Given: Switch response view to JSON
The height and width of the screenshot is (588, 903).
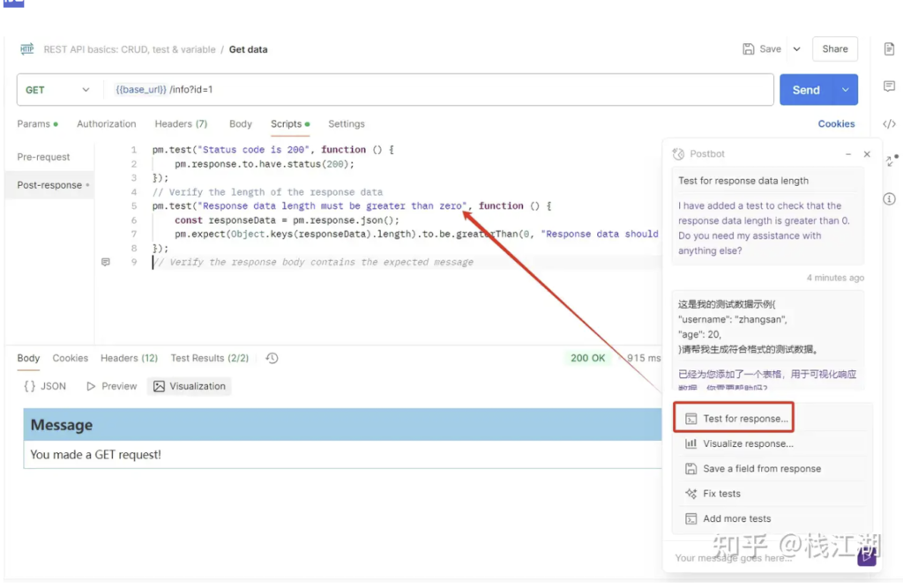Looking at the screenshot, I should (x=45, y=386).
